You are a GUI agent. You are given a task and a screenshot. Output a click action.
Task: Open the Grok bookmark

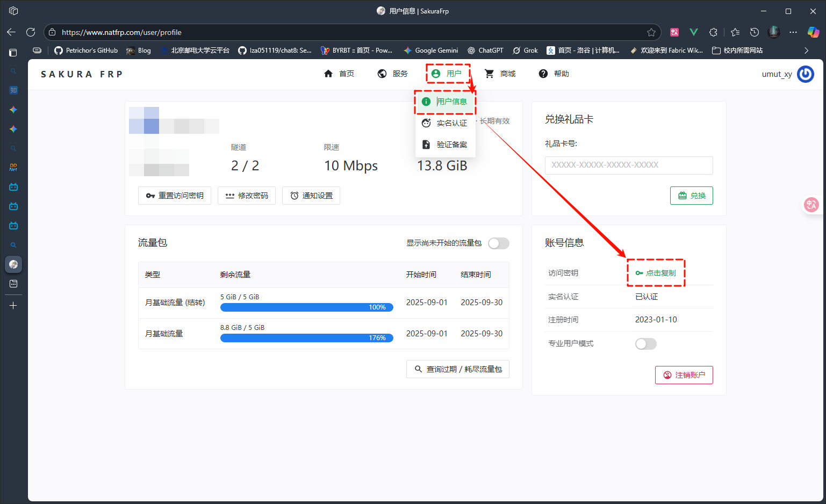click(525, 51)
